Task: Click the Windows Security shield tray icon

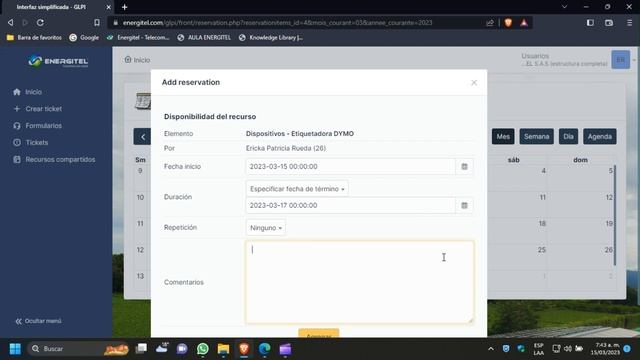Action: 506,349
